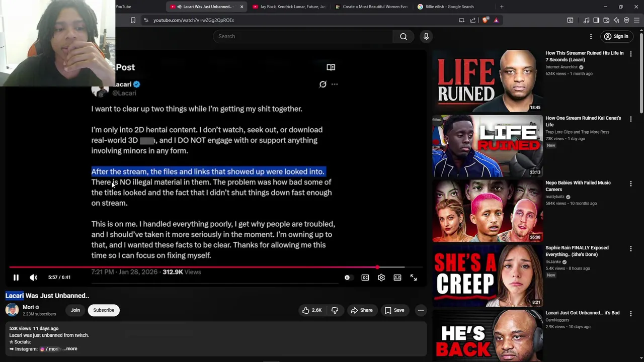Viewport: 644px width, 362px height.
Task: Open options for Nepo Babies video
Action: tap(630, 184)
